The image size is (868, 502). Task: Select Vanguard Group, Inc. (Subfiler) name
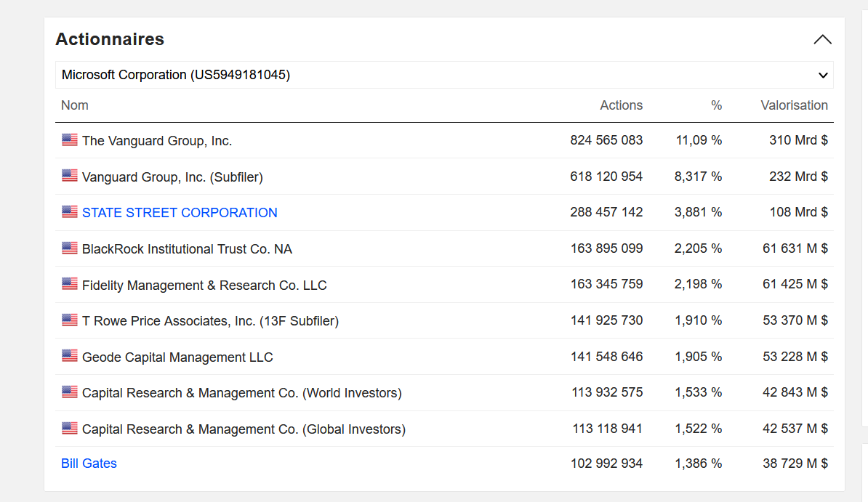click(172, 177)
